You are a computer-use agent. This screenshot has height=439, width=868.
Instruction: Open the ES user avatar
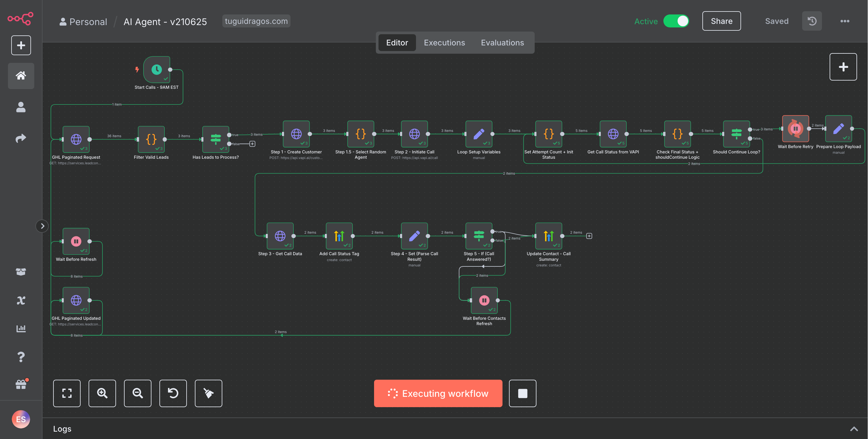pyautogui.click(x=21, y=419)
